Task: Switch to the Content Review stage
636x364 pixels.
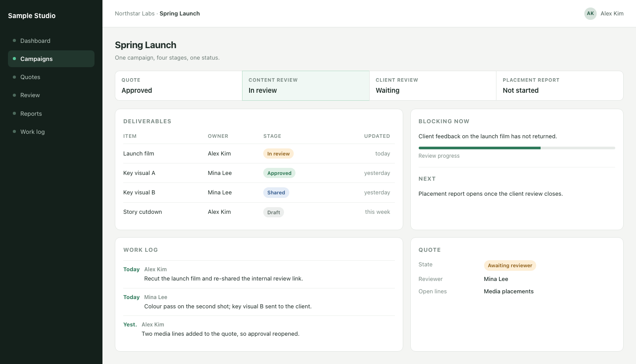Action: tap(306, 86)
